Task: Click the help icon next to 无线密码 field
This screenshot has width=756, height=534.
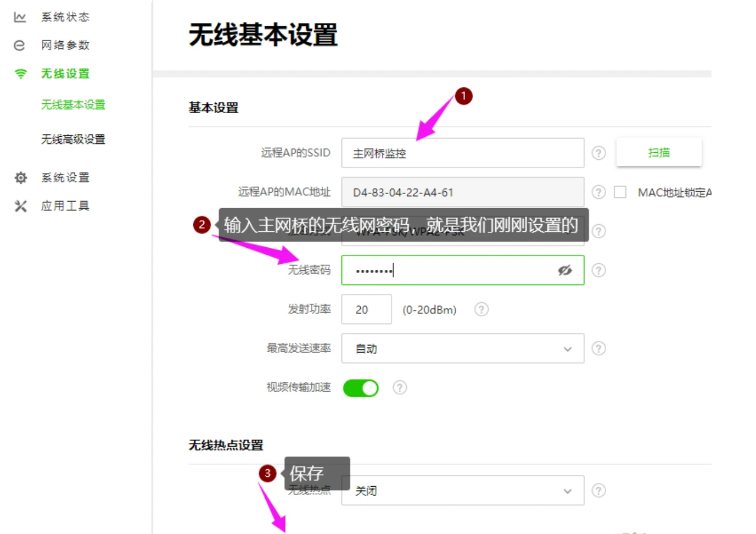Action: pos(598,270)
